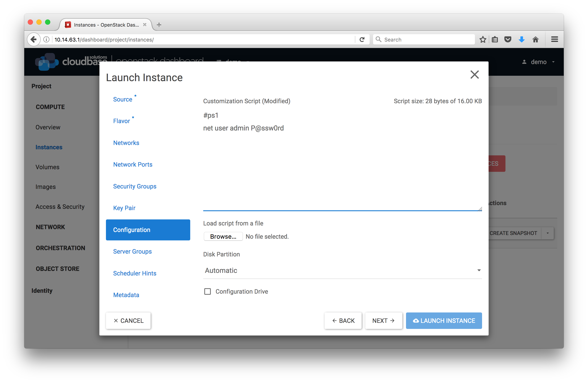Viewport: 588px width, 383px height.
Task: Reload the page with refresh icon
Action: [x=362, y=39]
